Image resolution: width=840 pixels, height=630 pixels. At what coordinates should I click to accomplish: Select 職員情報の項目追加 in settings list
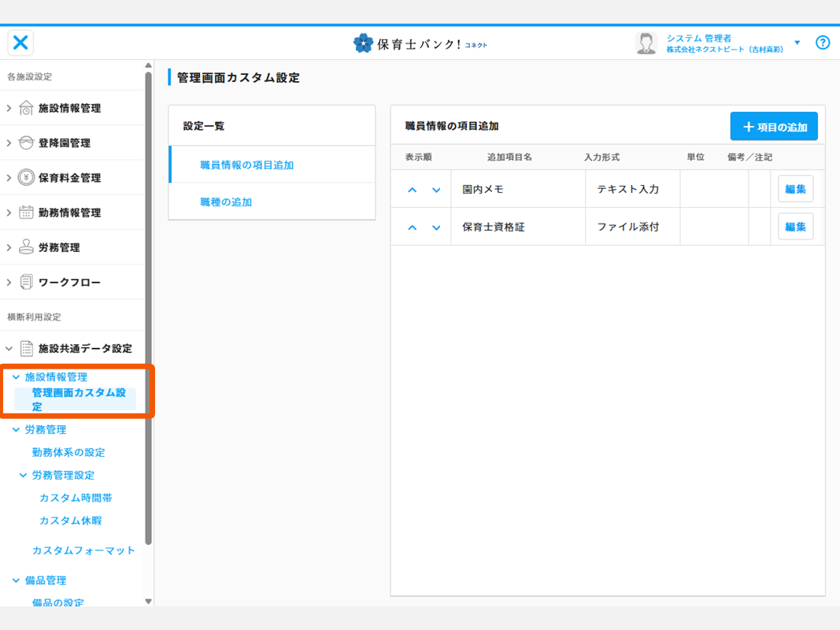click(x=246, y=165)
